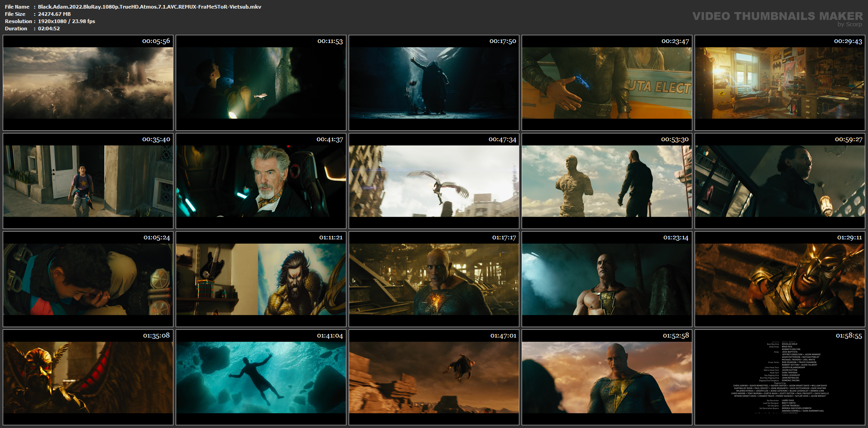Pick the underwater frame at 01:41:04

(261, 377)
